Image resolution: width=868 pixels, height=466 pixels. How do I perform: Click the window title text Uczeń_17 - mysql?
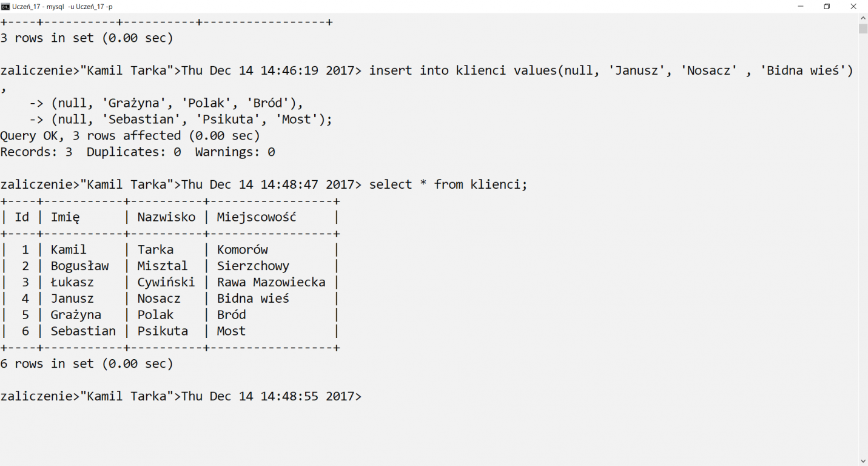pyautogui.click(x=38, y=6)
